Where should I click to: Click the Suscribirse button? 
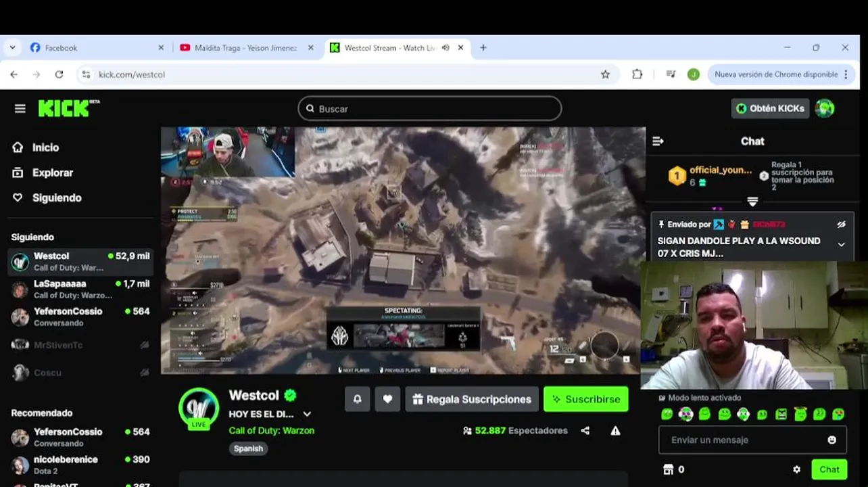coord(585,399)
